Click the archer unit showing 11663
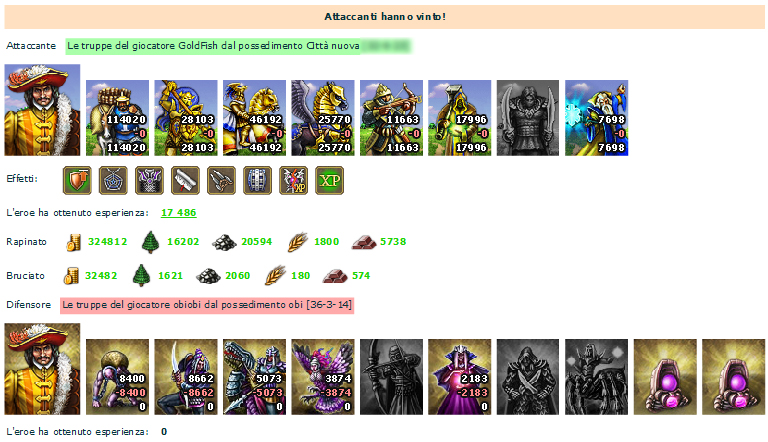Viewport: 768px width, 442px height. tap(391, 118)
